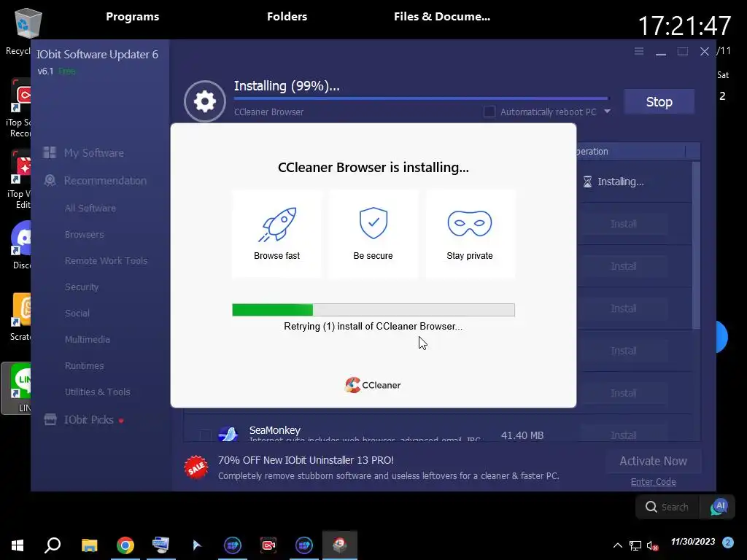Switch to the first IObit Software Updater taskbar icon
The image size is (747, 560).
[233, 545]
